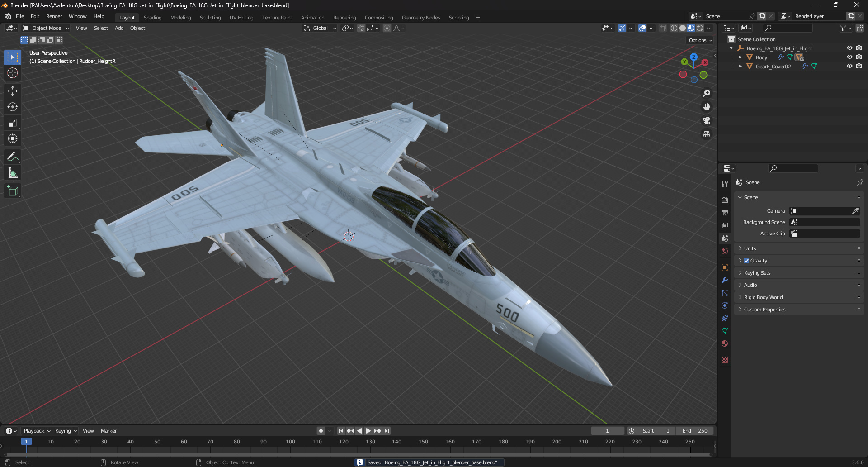The image size is (868, 467).
Task: Open the Object Data properties tab
Action: 725,331
